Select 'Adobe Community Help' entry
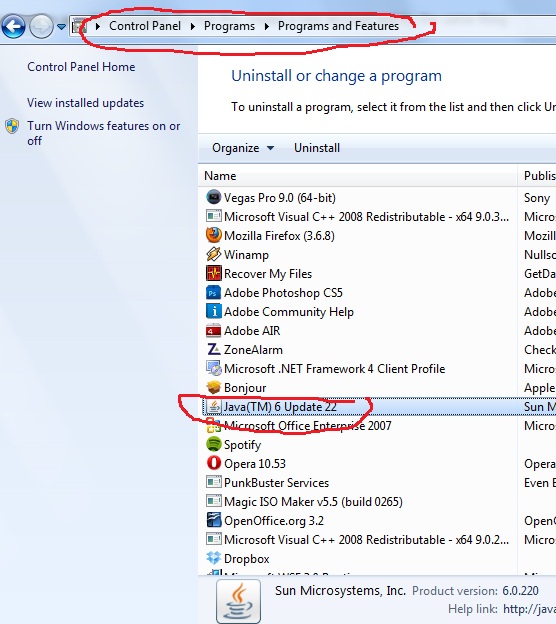 (x=289, y=312)
